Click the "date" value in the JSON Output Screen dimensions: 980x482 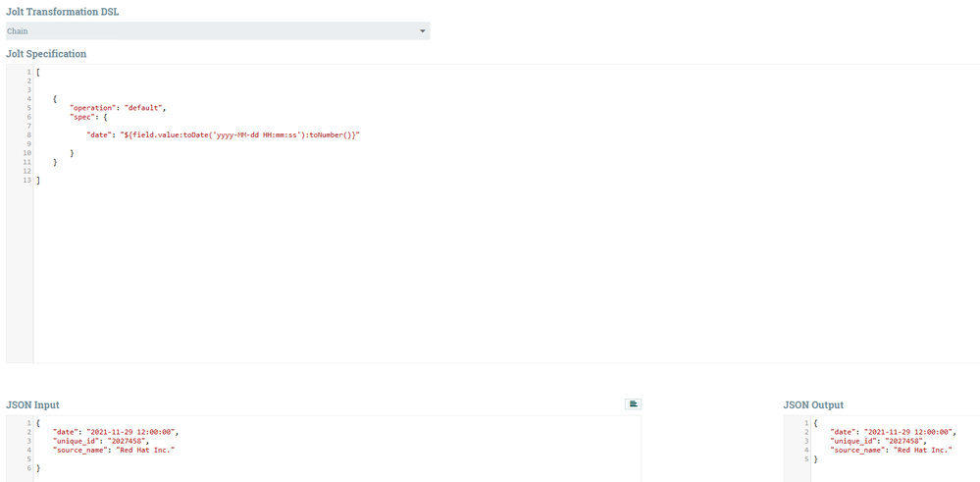click(x=908, y=431)
